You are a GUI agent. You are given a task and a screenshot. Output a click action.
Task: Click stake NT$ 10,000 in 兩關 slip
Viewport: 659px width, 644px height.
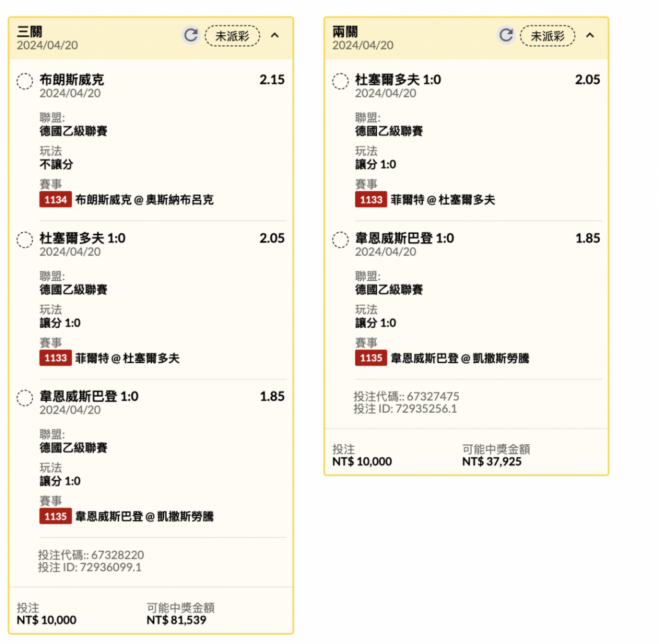pos(362,462)
